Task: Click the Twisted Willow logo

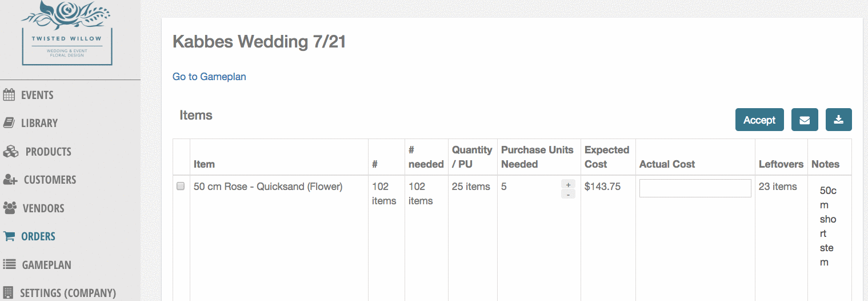Action: pyautogui.click(x=67, y=33)
